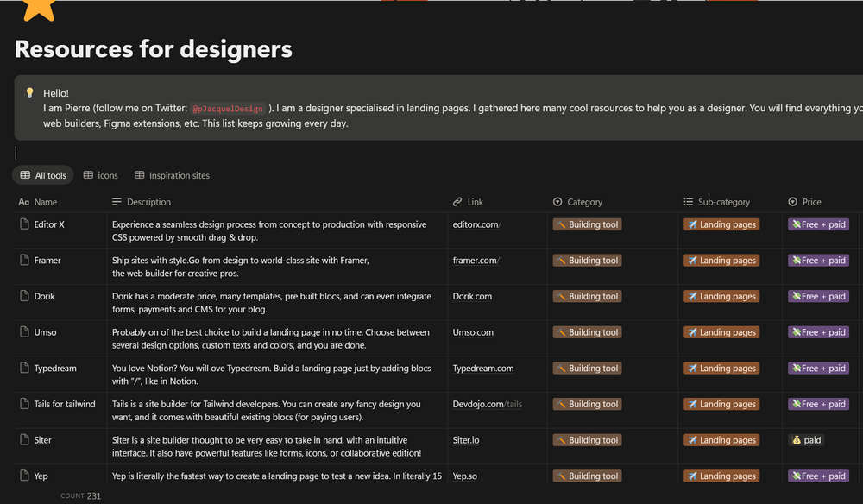Follow the Siter.io link
Image resolution: width=863 pixels, height=504 pixels.
coord(466,440)
